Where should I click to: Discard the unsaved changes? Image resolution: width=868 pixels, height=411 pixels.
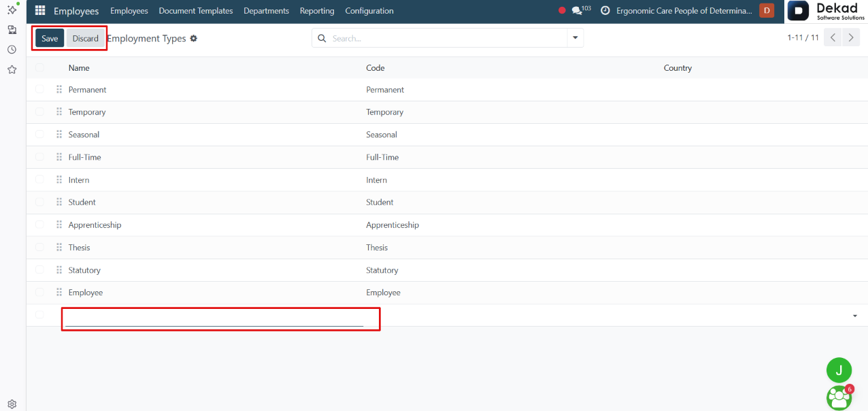(x=86, y=38)
